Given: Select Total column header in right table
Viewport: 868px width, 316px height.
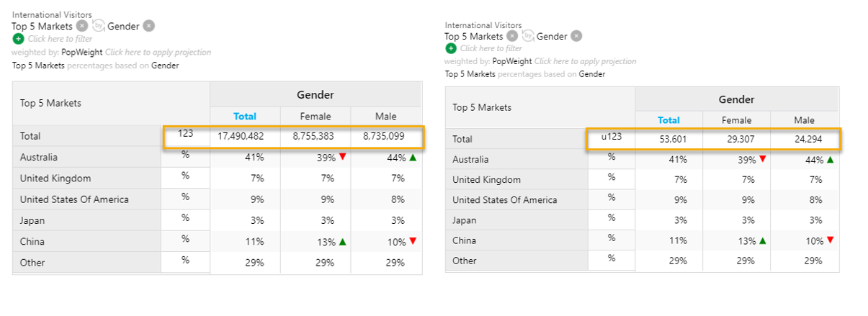Looking at the screenshot, I should (x=669, y=120).
